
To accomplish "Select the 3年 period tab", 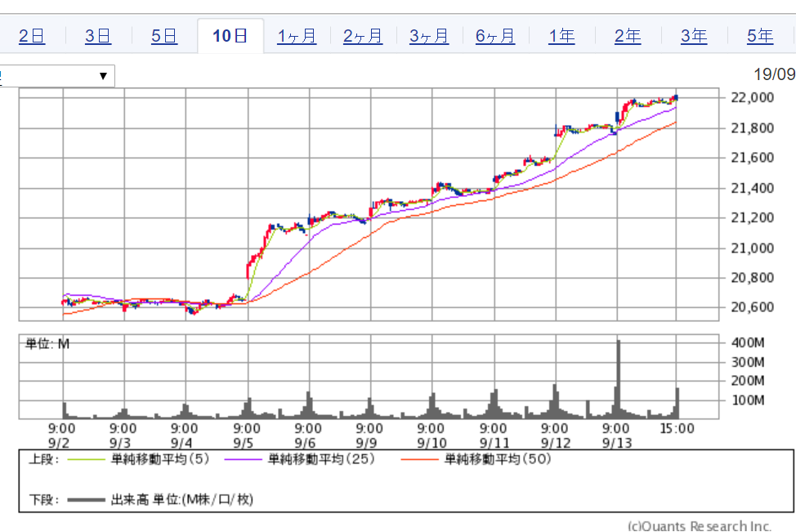I will (694, 36).
